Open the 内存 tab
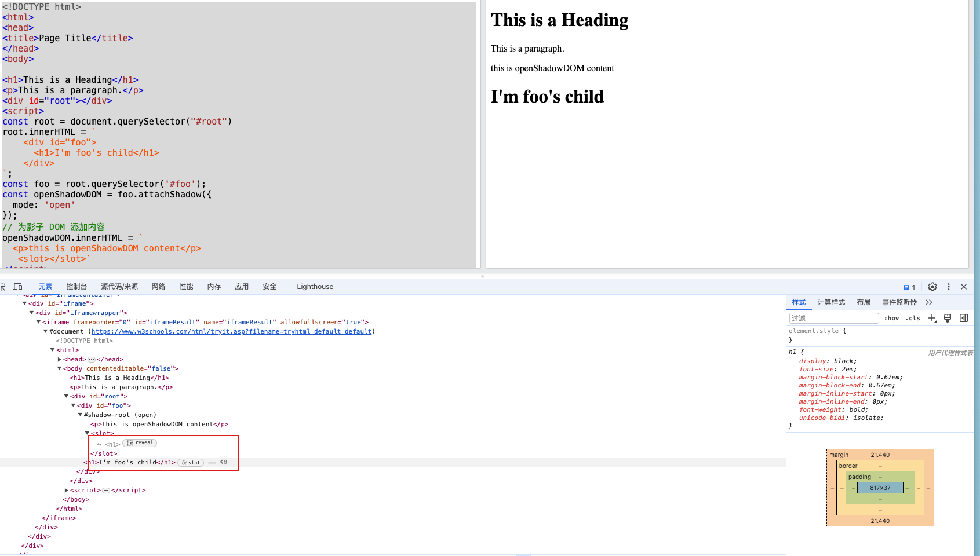Image resolution: width=980 pixels, height=556 pixels. coord(214,287)
